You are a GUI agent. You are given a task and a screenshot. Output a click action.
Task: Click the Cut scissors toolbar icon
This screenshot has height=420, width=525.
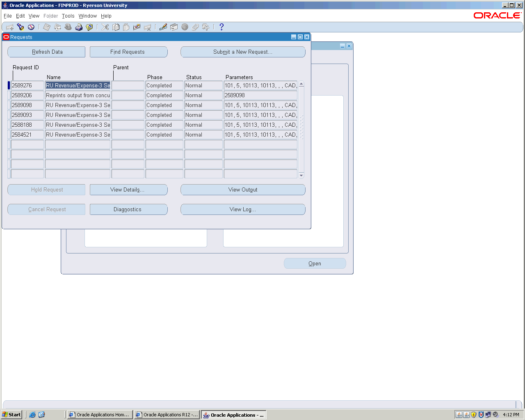[x=105, y=27]
